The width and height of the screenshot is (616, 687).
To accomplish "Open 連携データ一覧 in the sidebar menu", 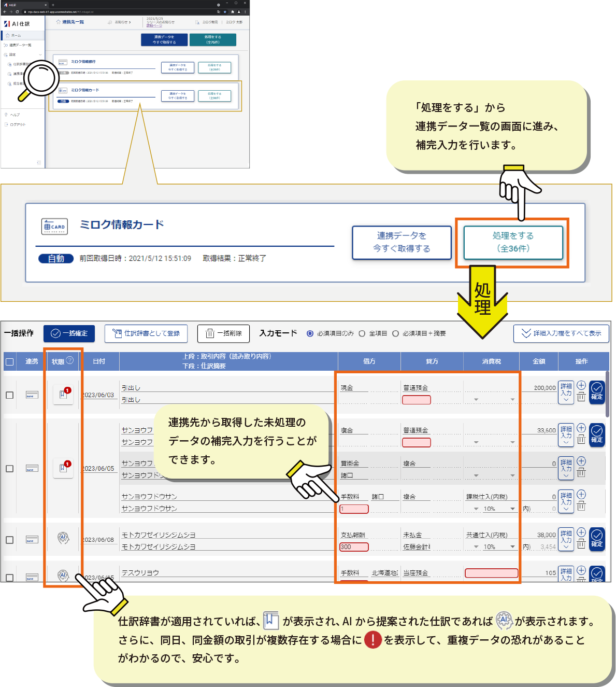I will click(x=21, y=45).
